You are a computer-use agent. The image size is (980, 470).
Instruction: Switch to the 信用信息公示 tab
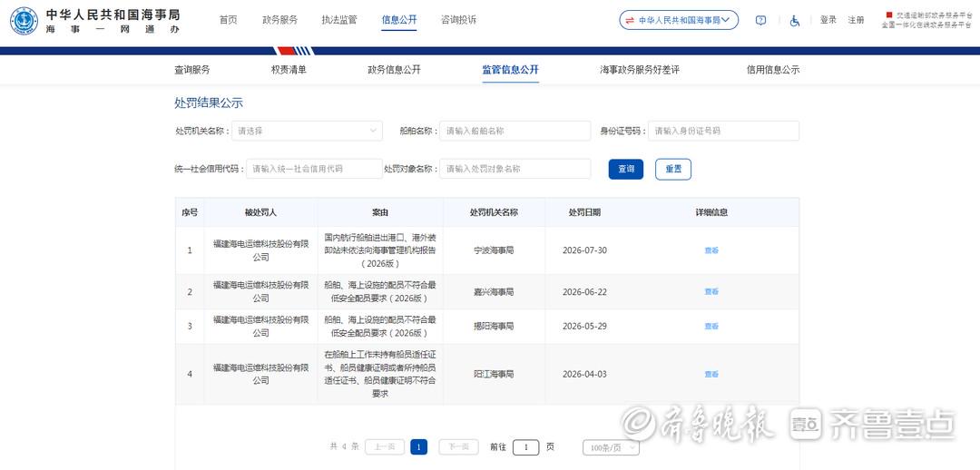773,70
